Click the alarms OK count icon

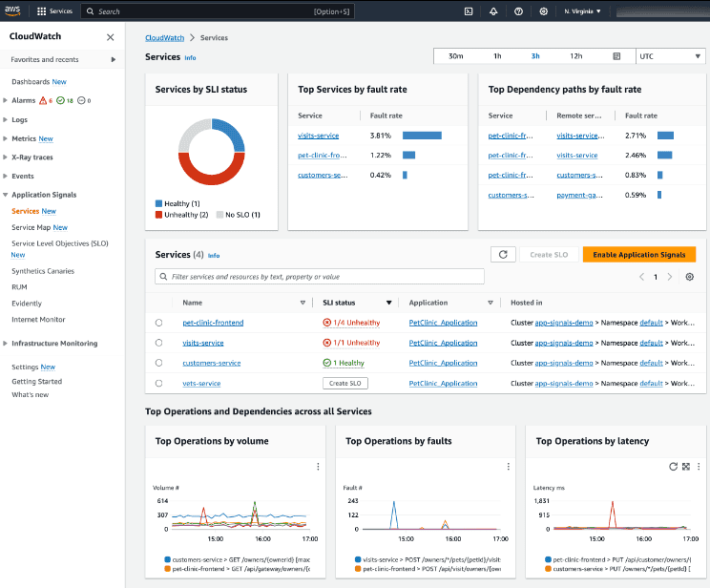(60, 100)
